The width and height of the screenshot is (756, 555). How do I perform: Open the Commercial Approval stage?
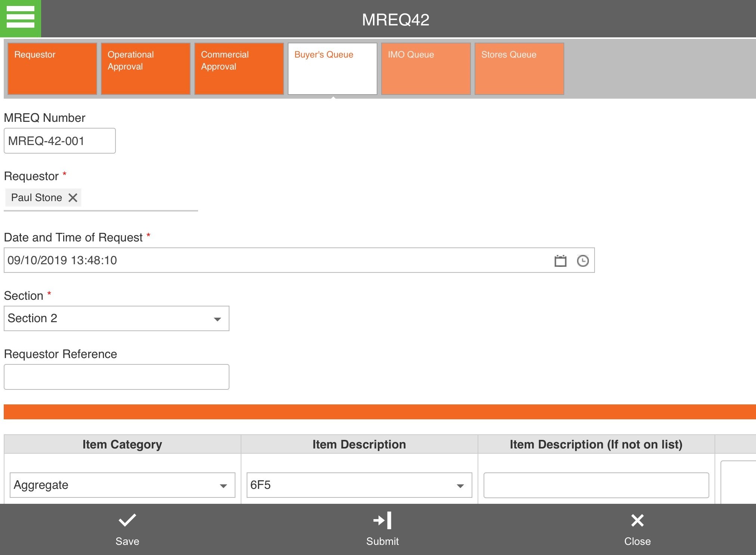tap(239, 68)
